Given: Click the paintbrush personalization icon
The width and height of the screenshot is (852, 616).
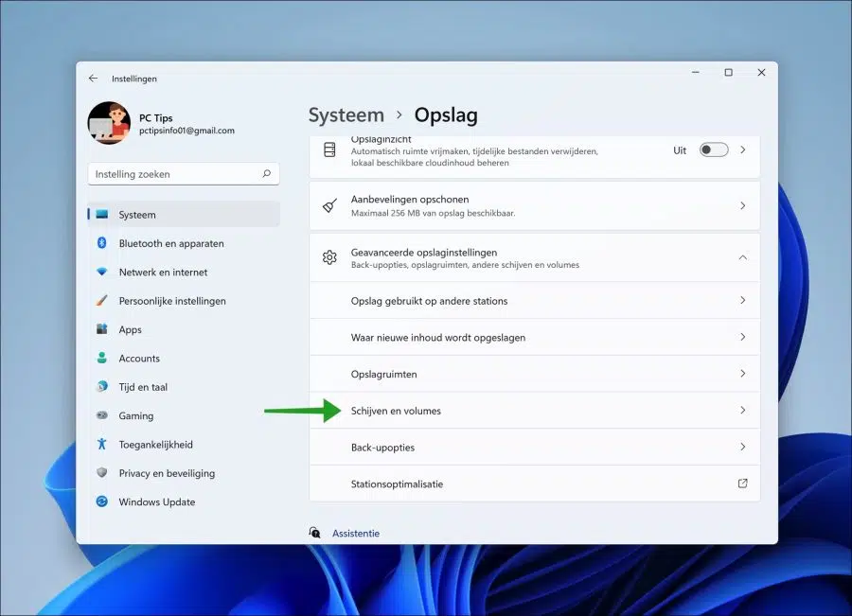Looking at the screenshot, I should pos(101,300).
